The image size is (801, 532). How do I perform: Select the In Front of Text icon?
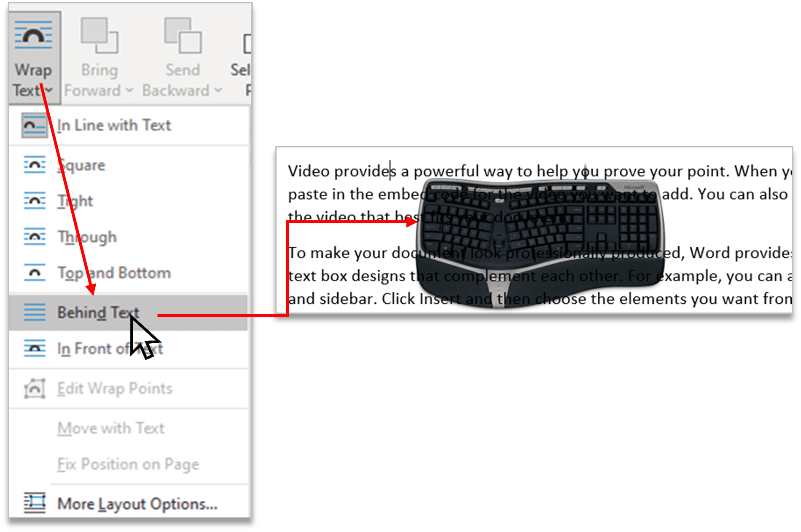tap(35, 349)
